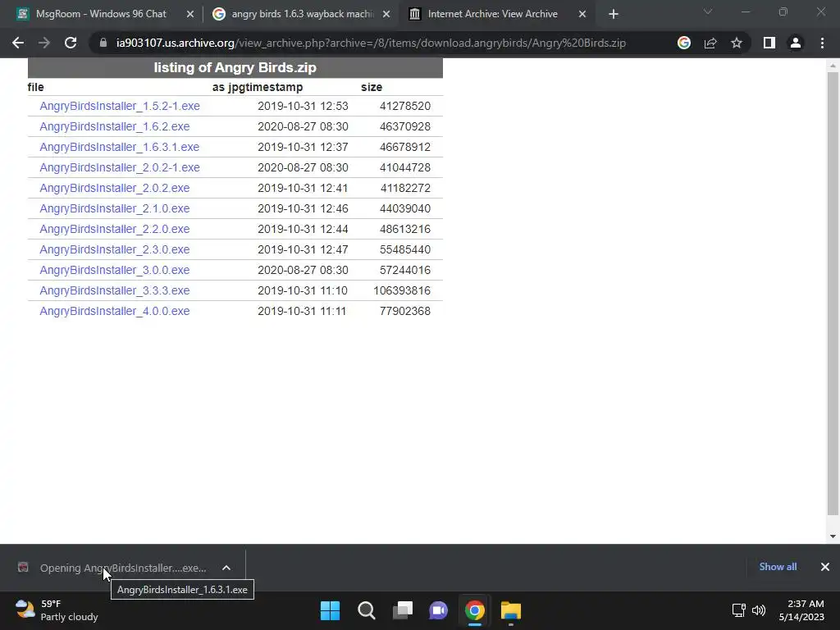840x630 pixels.
Task: Open AngryBirdsInstaller_2.3.0.exe link
Action: (115, 249)
